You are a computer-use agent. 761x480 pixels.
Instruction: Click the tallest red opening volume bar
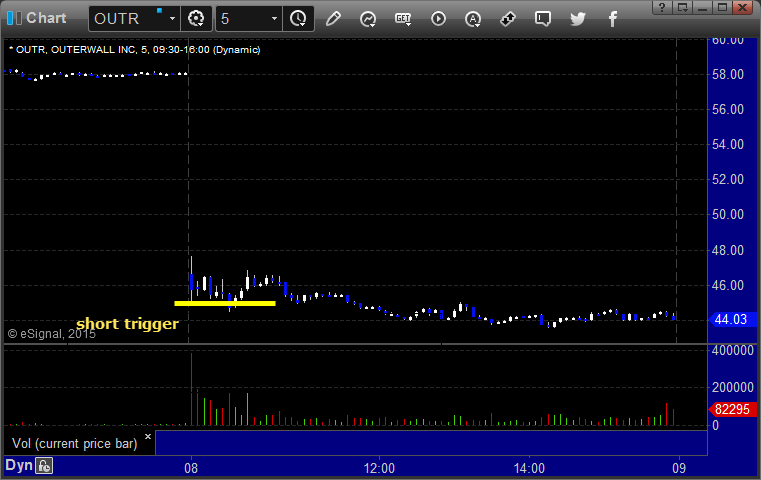tap(191, 389)
